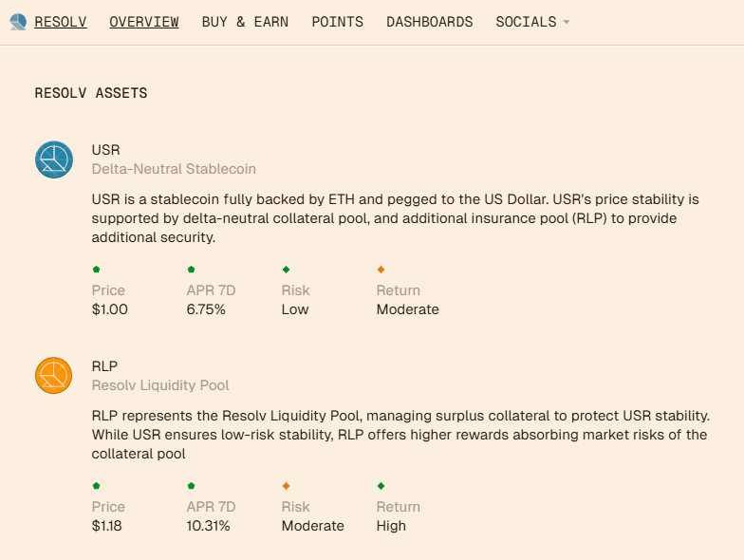The image size is (744, 560).
Task: Click green diamond above USR Risk
Action: (x=286, y=270)
